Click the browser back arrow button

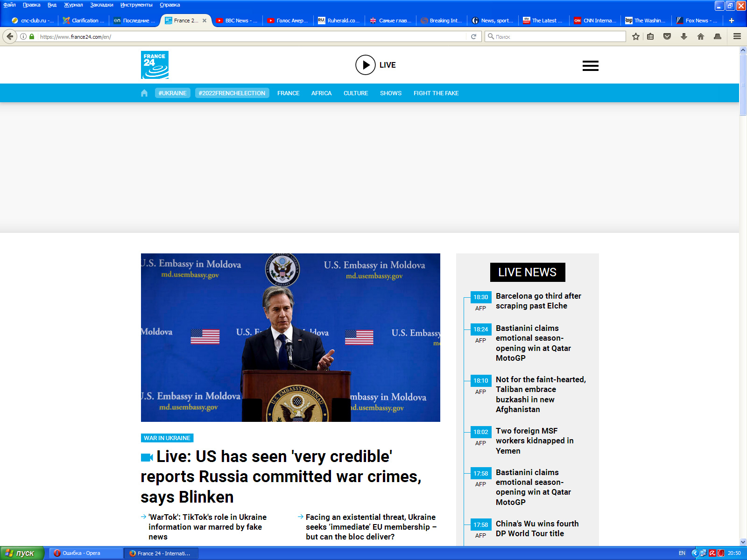point(10,36)
